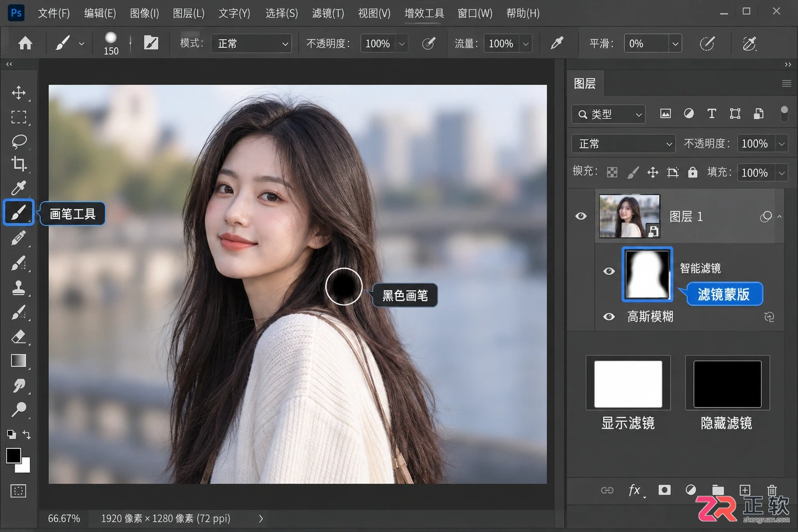Open the 滤镜(T) menu
The height and width of the screenshot is (532, 798).
328,13
